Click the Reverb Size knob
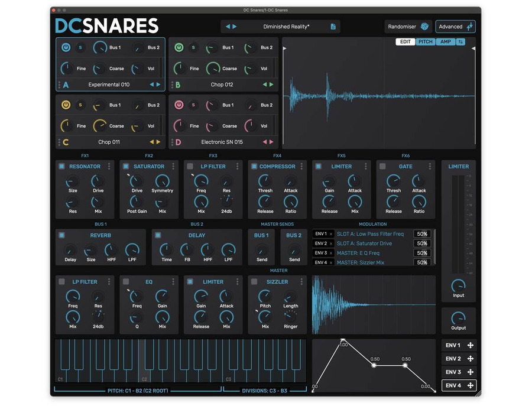Image resolution: width=532 pixels, height=406 pixels. click(90, 251)
